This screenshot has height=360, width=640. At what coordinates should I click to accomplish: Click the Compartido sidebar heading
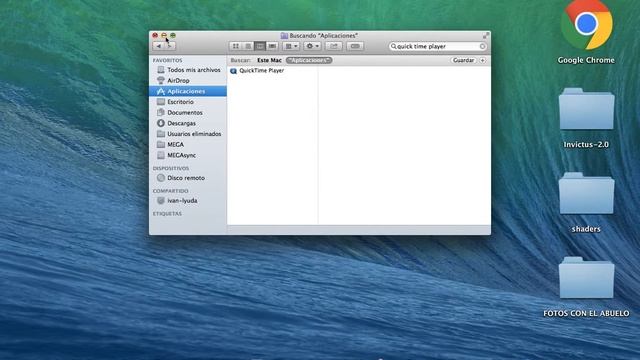171,191
